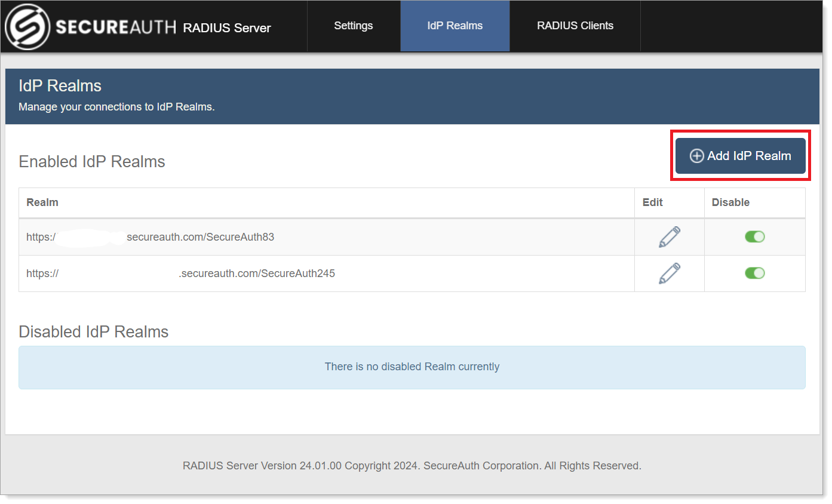Disable the SecureAuth83 realm toggle
The width and height of the screenshot is (832, 504).
pyautogui.click(x=754, y=236)
